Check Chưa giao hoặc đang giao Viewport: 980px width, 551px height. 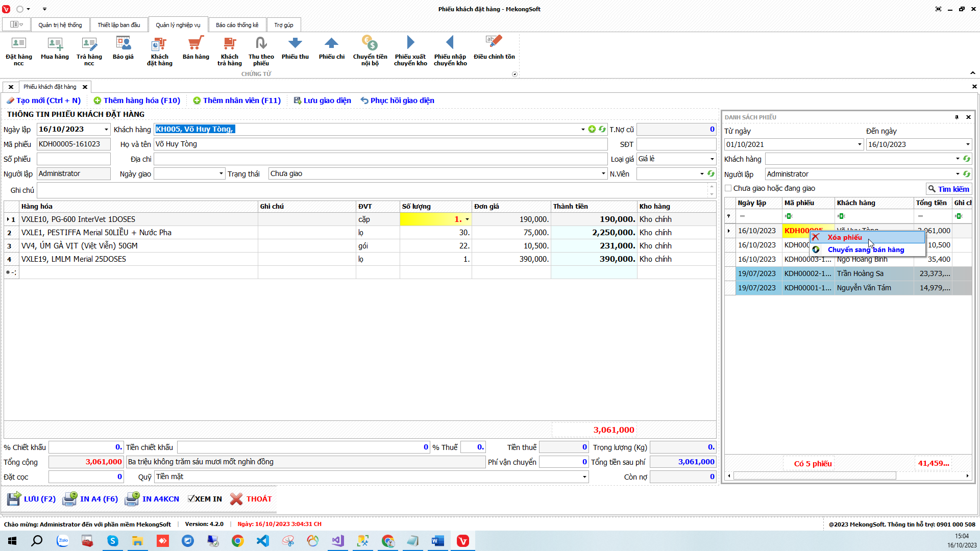coord(728,188)
